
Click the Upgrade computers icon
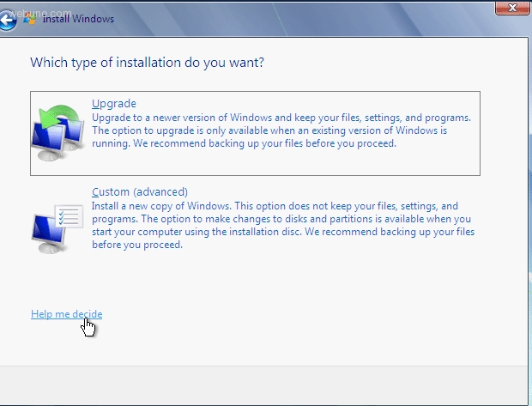point(57,133)
